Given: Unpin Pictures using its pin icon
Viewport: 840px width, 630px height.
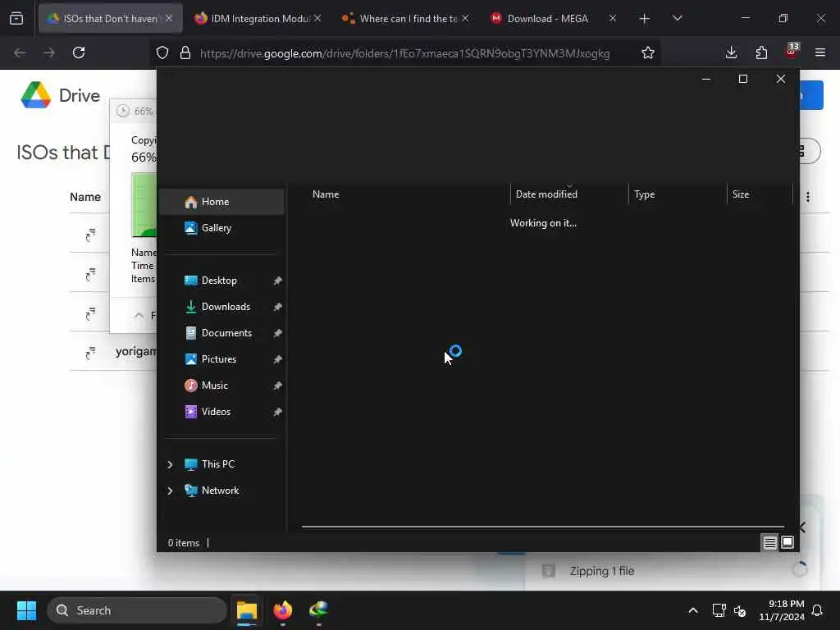Looking at the screenshot, I should pos(277,359).
